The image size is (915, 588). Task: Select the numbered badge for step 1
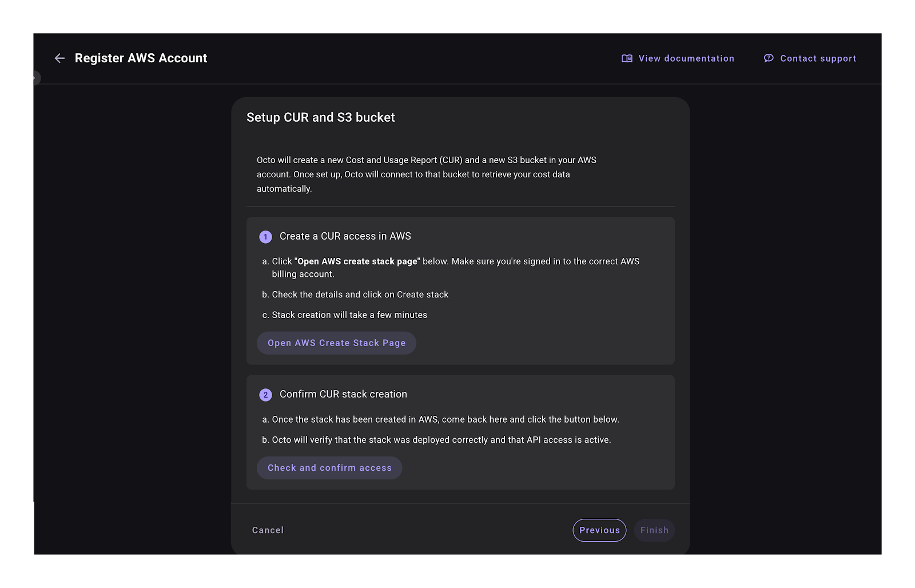coord(265,236)
